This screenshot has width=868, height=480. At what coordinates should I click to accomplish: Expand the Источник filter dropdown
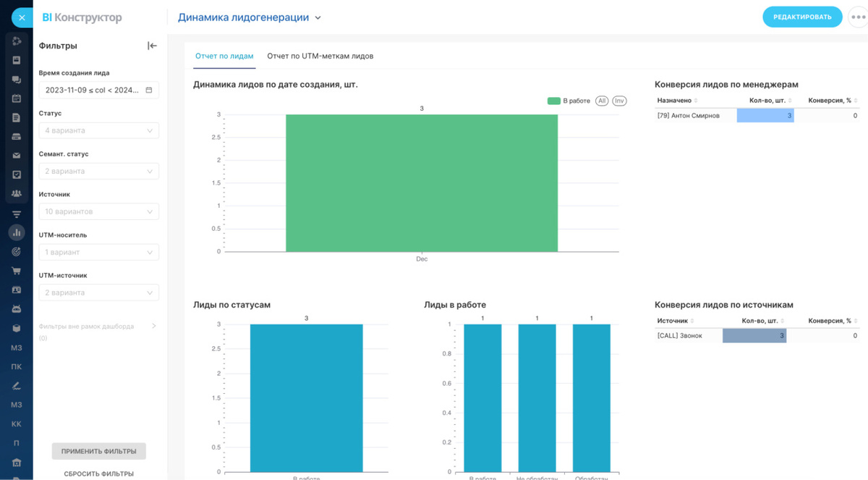98,211
